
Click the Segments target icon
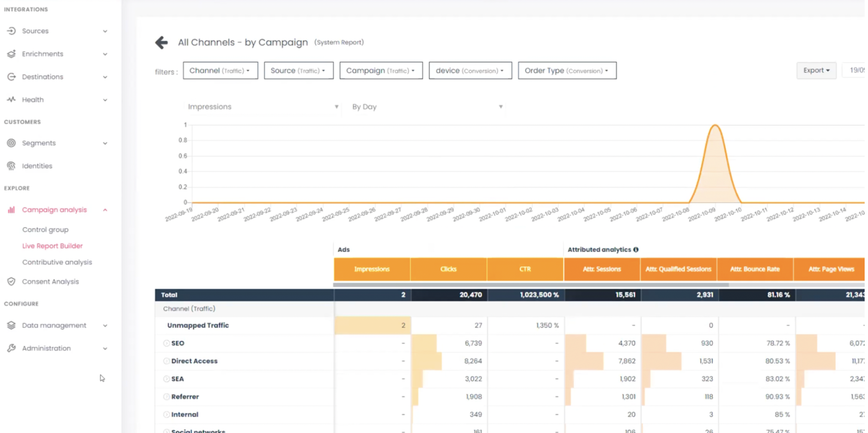11,143
